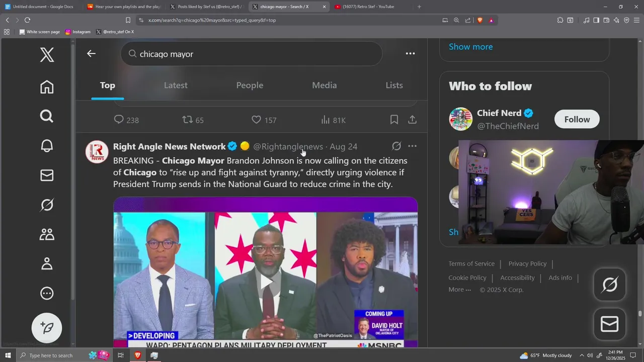This screenshot has width=644, height=362.
Task: Open floating Messages drawer button
Action: tap(610, 324)
